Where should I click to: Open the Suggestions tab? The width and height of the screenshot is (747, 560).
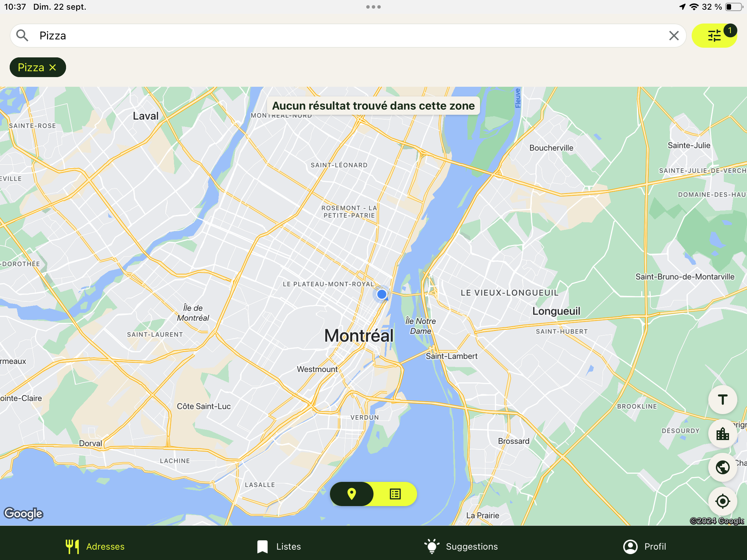tap(461, 547)
